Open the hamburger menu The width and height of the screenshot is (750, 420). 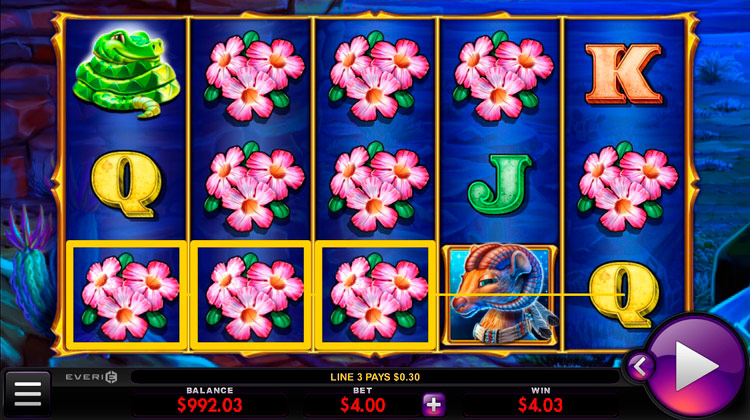click(x=28, y=394)
